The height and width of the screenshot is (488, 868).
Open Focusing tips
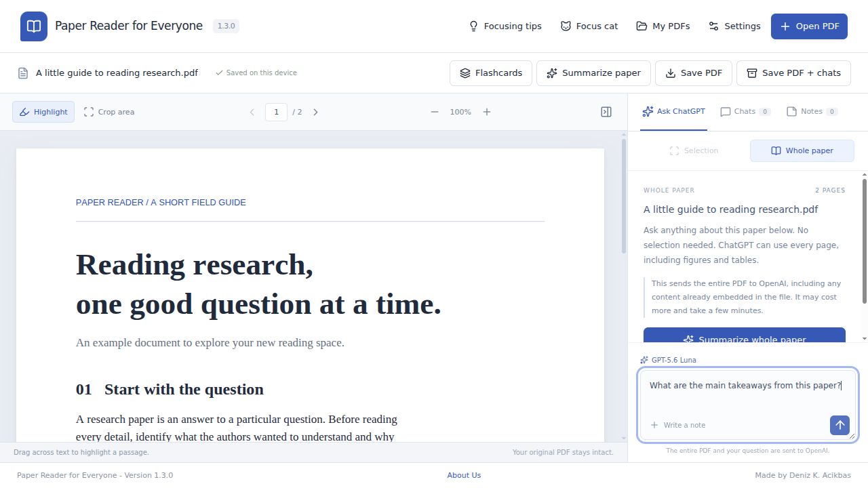point(505,26)
